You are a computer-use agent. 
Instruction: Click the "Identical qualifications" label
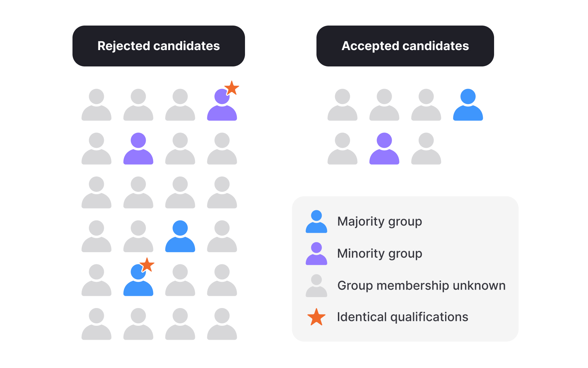tap(403, 317)
